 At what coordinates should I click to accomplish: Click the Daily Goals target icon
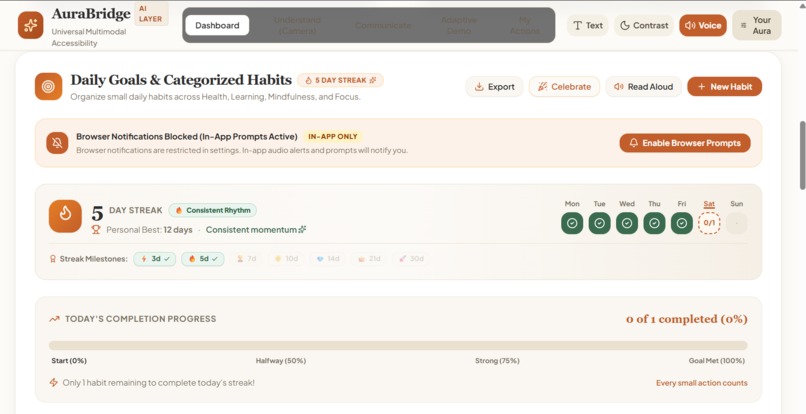point(48,86)
